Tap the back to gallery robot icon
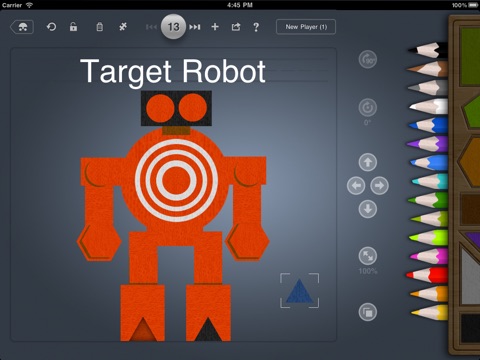The width and height of the screenshot is (480, 360). point(22,27)
